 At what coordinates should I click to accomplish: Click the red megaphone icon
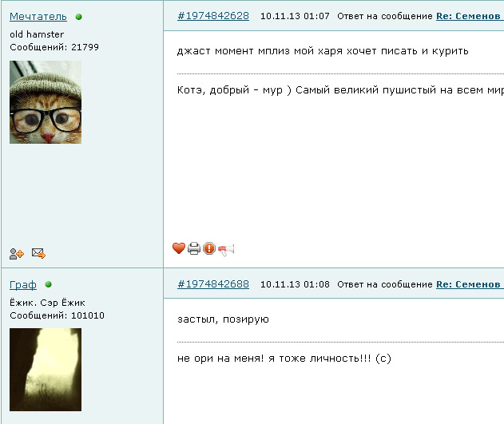(x=226, y=250)
